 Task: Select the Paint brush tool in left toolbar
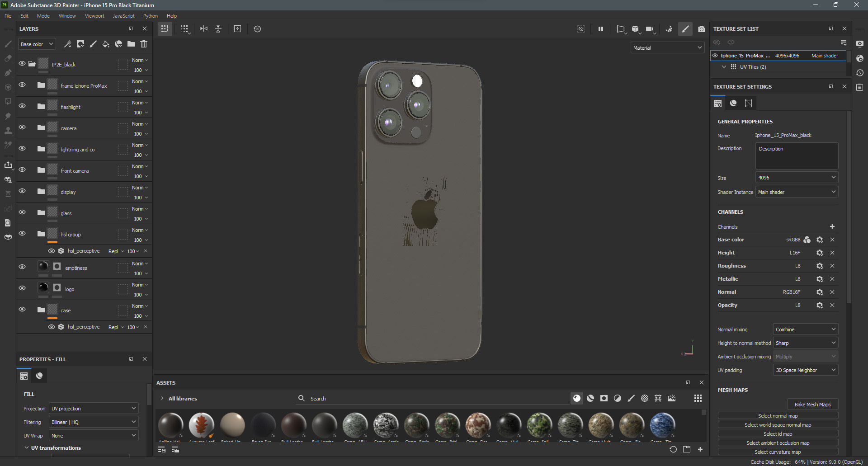pyautogui.click(x=8, y=44)
